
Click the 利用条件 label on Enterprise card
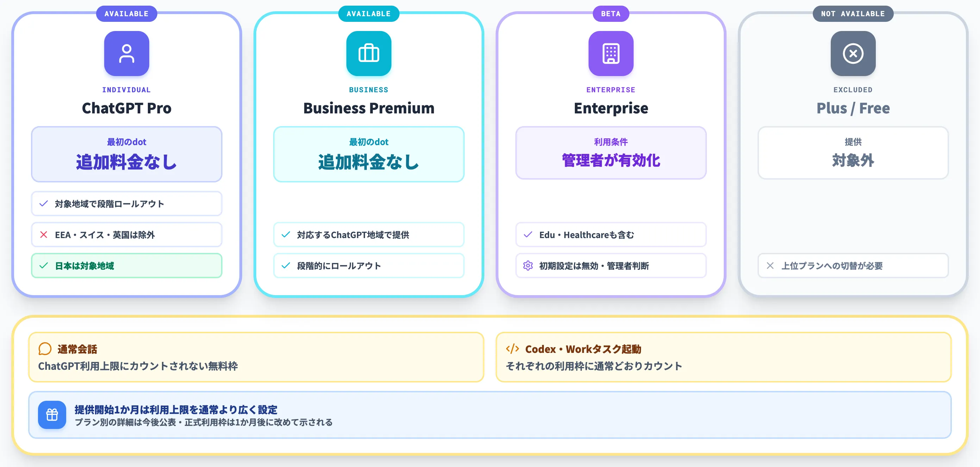(x=611, y=142)
